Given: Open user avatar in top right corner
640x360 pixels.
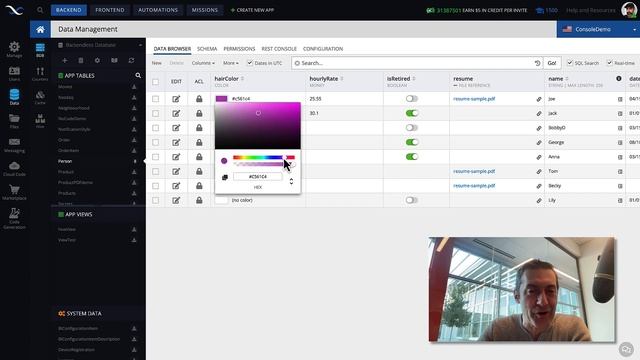Looking at the screenshot, I should (x=629, y=10).
